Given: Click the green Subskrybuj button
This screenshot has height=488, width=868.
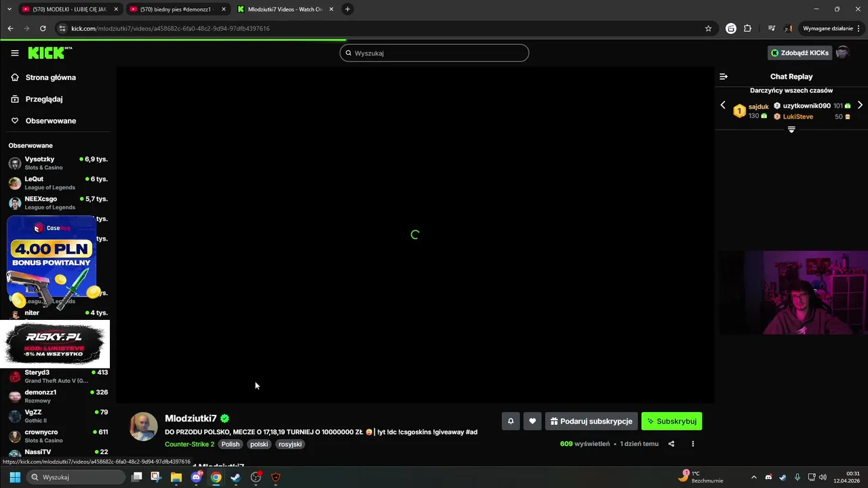Looking at the screenshot, I should point(671,421).
